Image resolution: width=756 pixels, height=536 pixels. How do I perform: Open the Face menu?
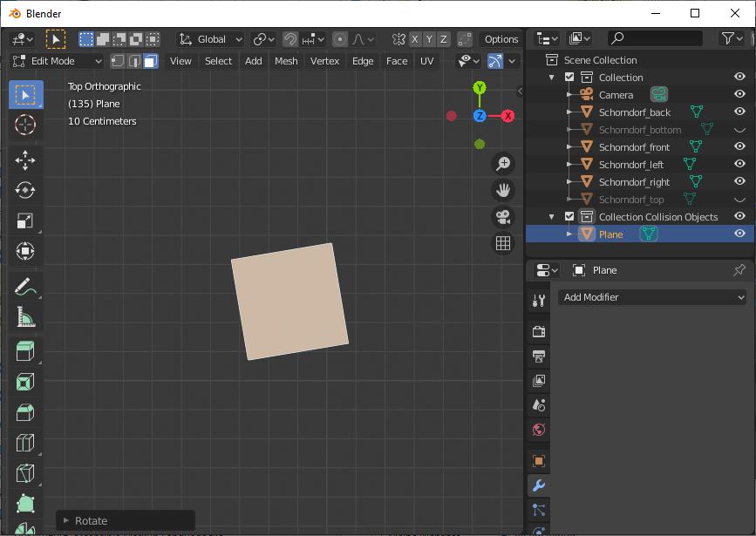point(397,61)
